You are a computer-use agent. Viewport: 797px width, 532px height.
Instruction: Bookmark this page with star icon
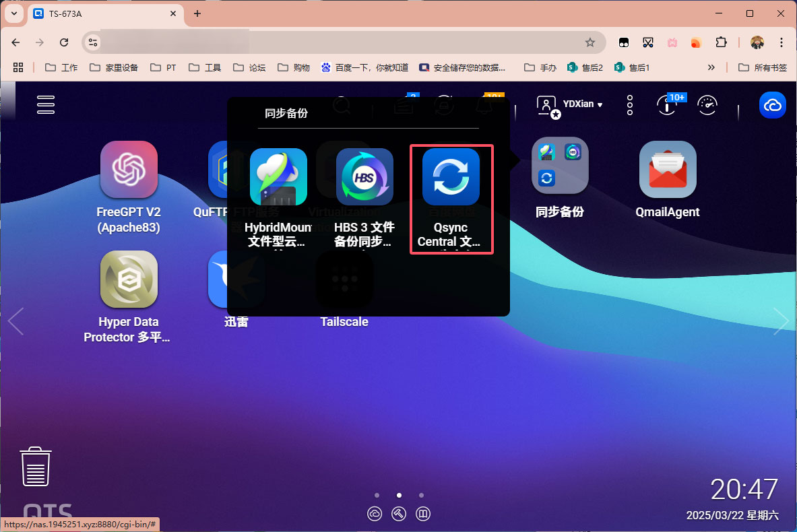(589, 42)
